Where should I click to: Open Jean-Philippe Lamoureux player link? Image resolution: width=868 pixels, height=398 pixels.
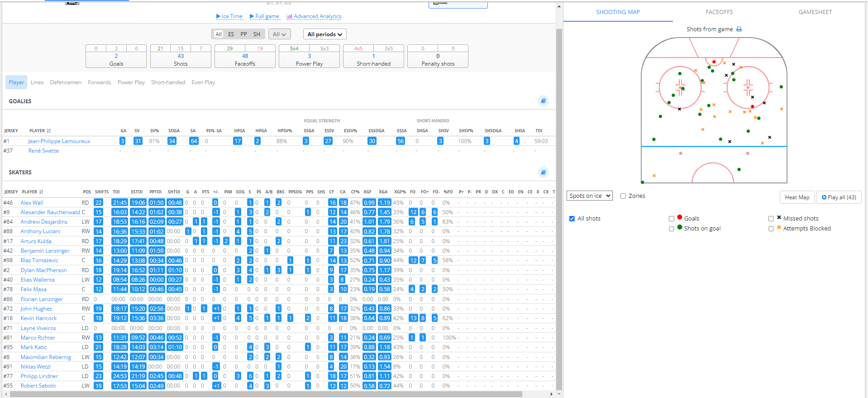59,141
